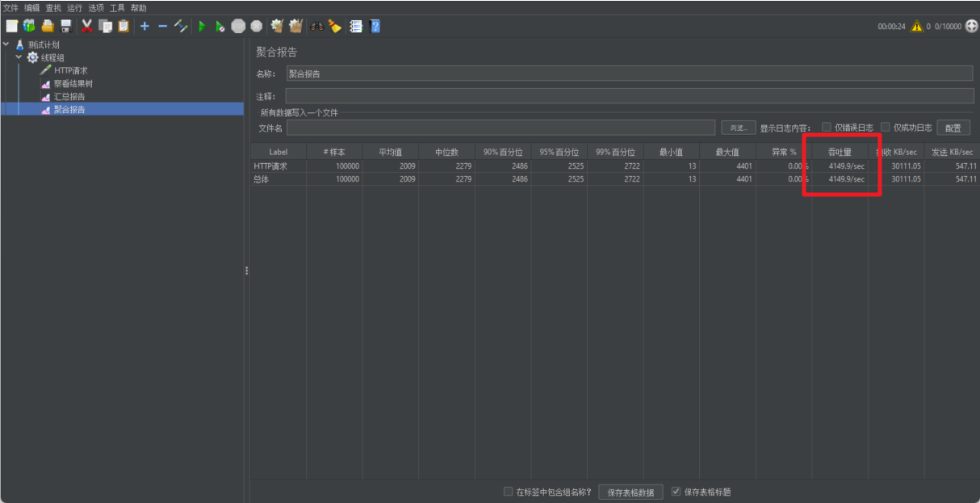The height and width of the screenshot is (503, 980).
Task: Click the Toggle enable/disable toolbar icon
Action: pyautogui.click(x=181, y=26)
